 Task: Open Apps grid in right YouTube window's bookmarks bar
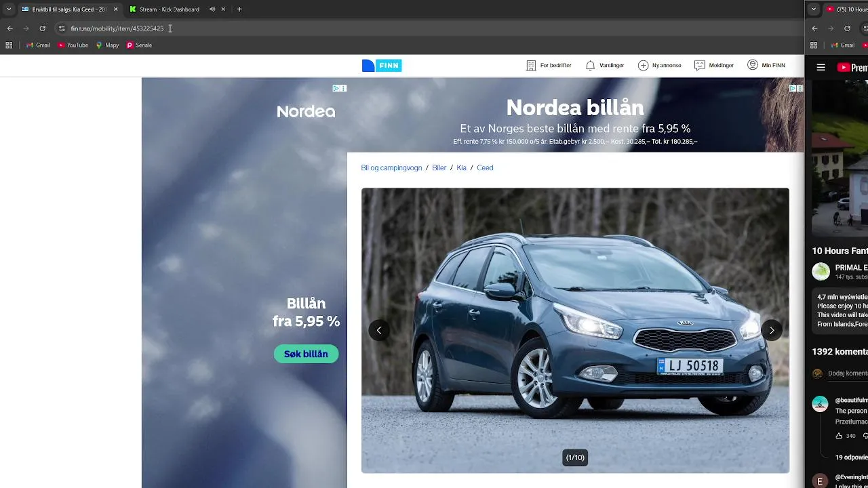[814, 45]
